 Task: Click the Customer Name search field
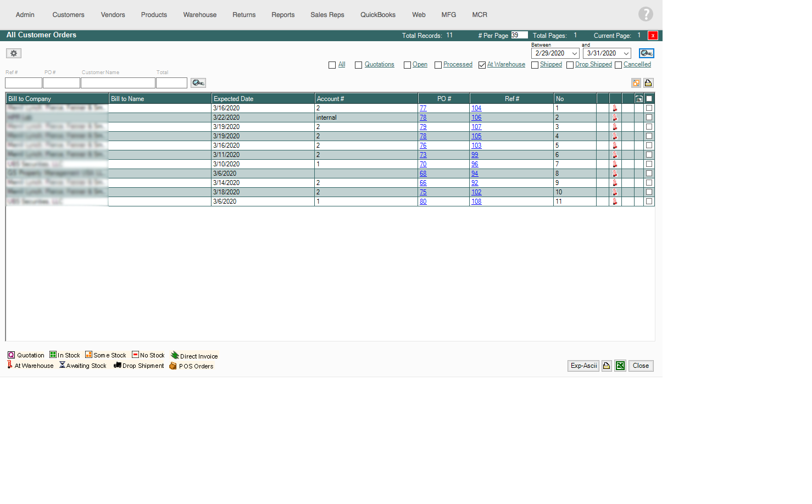[118, 83]
